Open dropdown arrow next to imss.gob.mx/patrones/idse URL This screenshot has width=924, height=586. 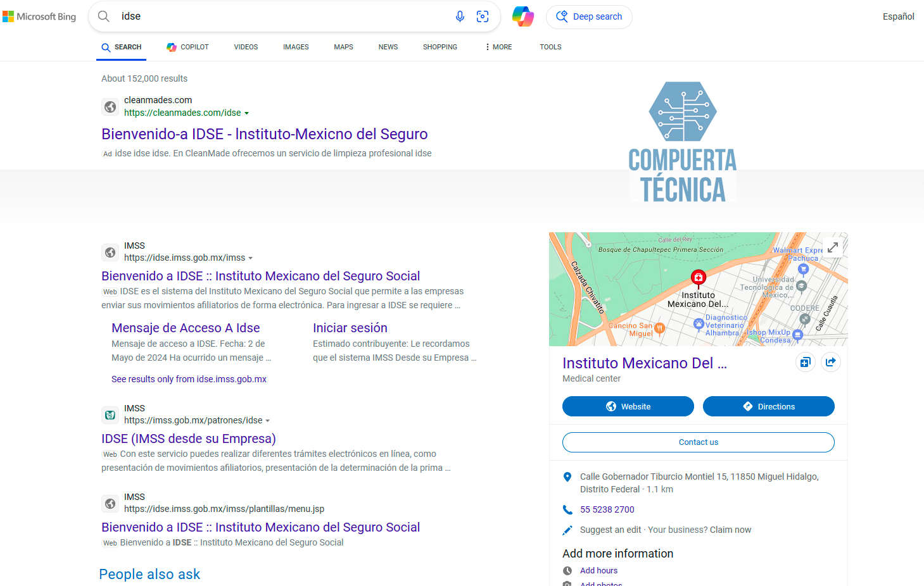[x=268, y=421]
